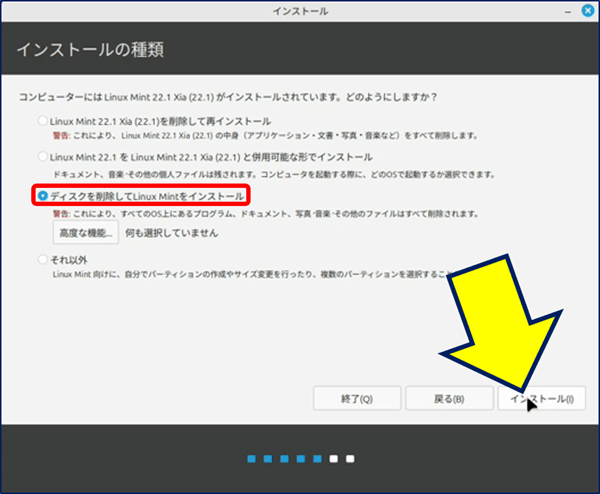Select ディスクを削除してLinux Mintをインストール radio button
Viewport: 600px width, 494px height.
42,196
